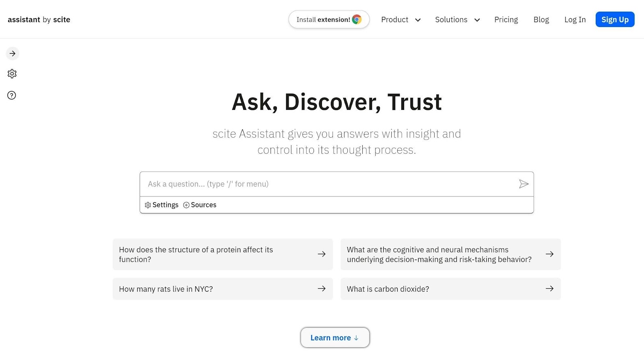Click the arrow on the cognitive mechanisms question

pos(549,254)
